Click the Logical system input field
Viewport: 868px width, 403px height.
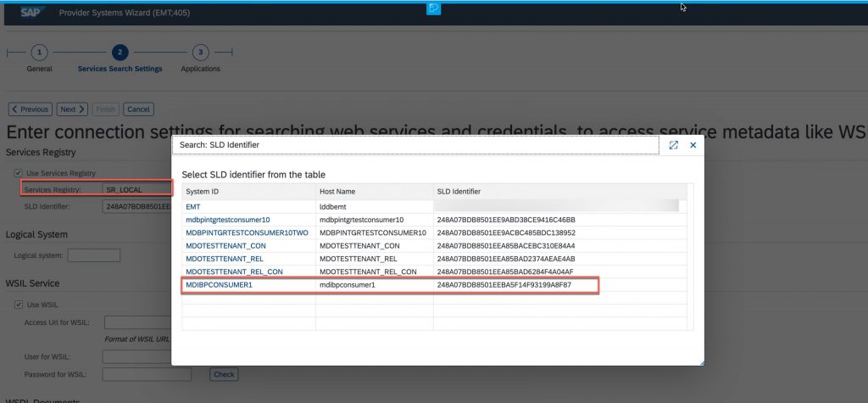coord(93,255)
